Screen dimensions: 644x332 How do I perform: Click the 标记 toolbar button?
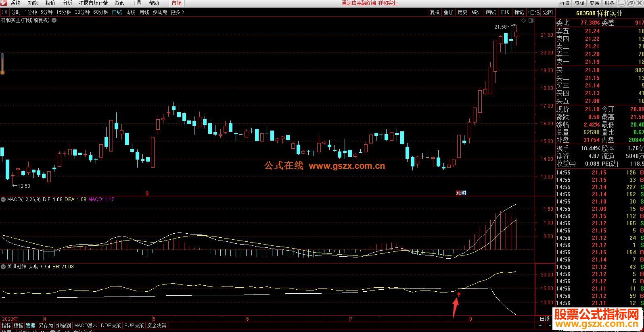coord(519,12)
